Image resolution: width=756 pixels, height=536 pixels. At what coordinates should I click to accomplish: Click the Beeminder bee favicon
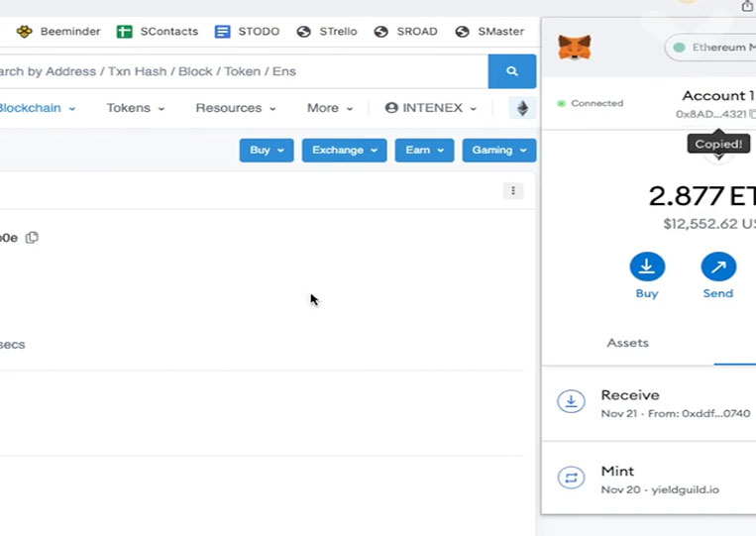click(25, 32)
